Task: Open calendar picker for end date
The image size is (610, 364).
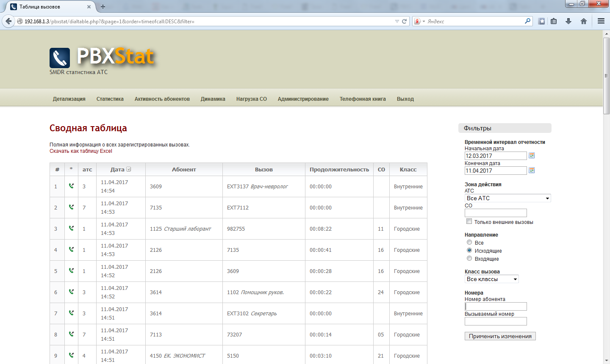Action: pyautogui.click(x=532, y=171)
